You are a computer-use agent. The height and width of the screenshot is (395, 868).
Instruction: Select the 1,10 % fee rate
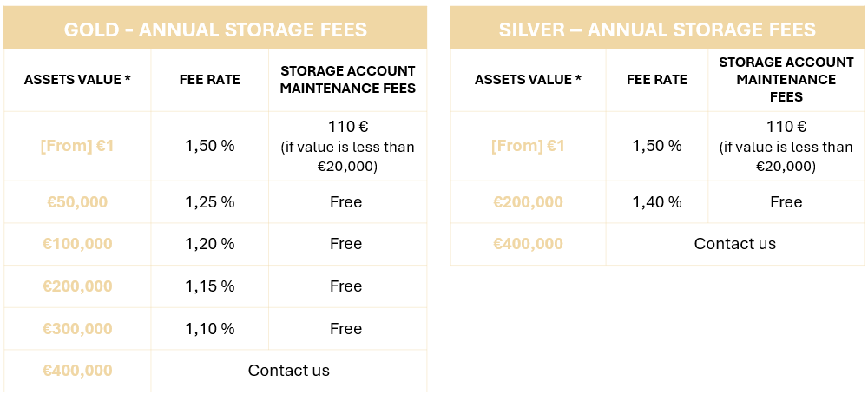(x=209, y=329)
